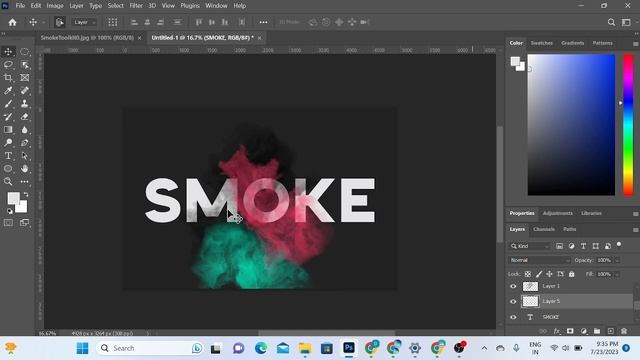This screenshot has width=640, height=360.
Task: Select the Frame tool
Action: 24,78
